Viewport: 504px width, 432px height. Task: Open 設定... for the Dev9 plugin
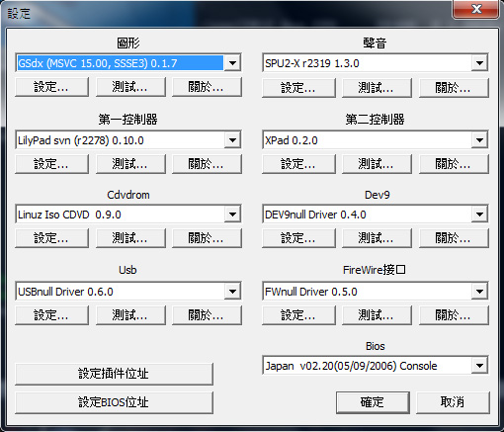click(x=298, y=238)
